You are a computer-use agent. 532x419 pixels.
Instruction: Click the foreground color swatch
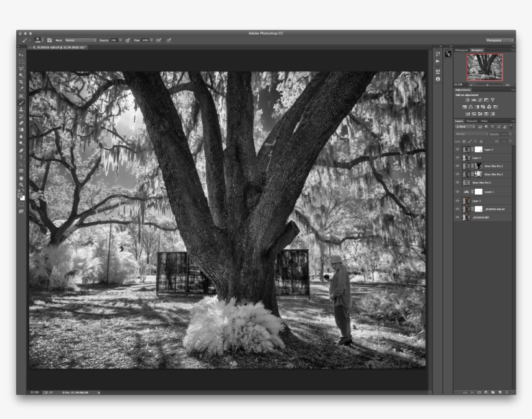pos(19,195)
